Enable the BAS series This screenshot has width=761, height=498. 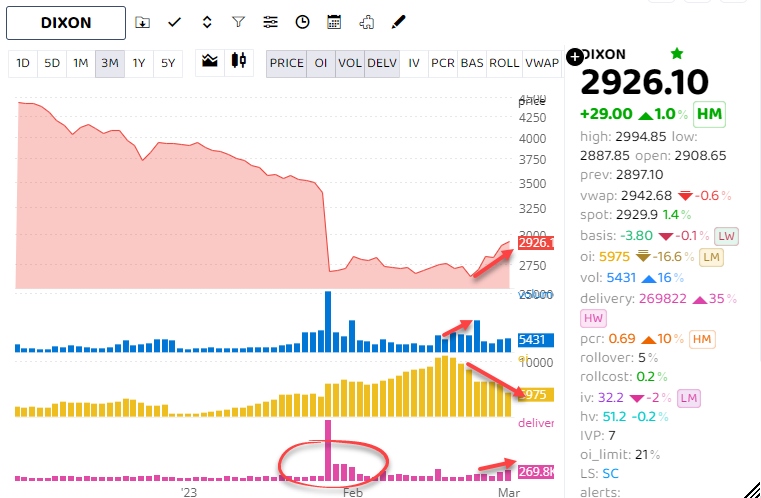click(472, 63)
